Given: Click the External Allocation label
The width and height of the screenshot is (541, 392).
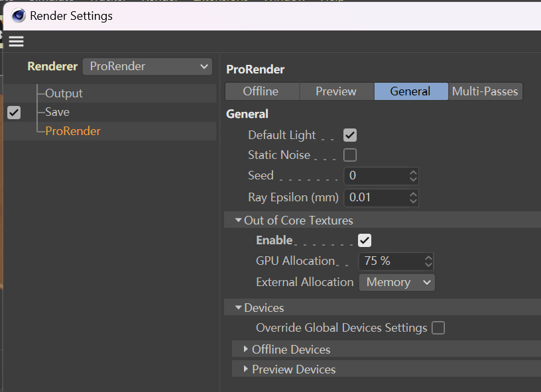Looking at the screenshot, I should (x=305, y=282).
